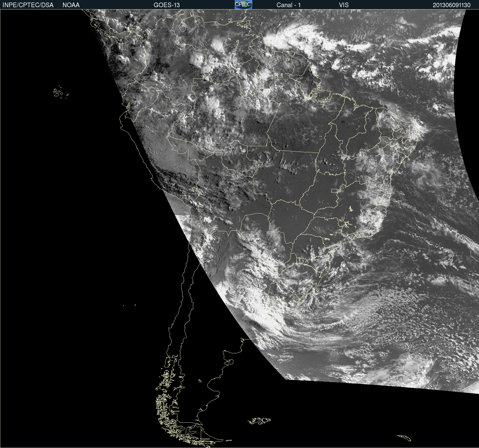Click the VIS band label
The height and width of the screenshot is (448, 479).
(343, 5)
